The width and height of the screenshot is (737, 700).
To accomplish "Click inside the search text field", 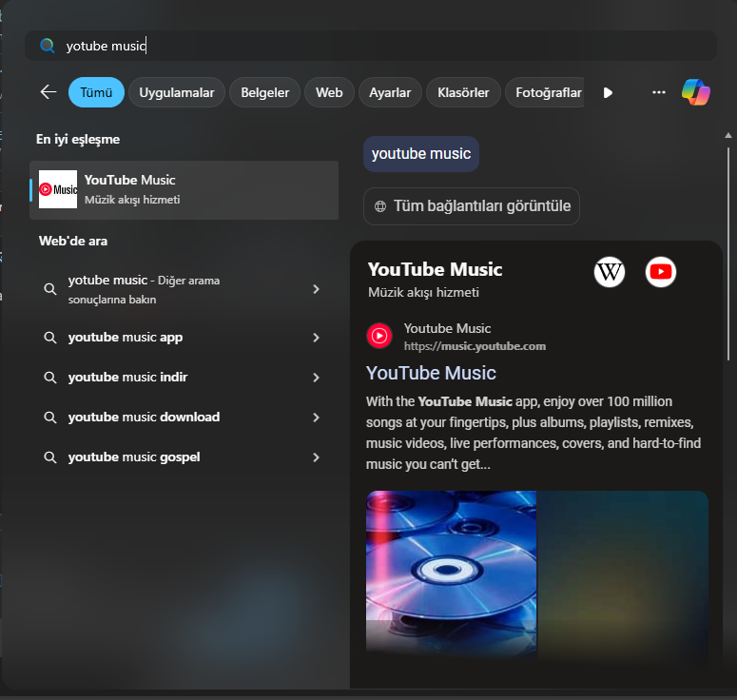I will pos(370,46).
